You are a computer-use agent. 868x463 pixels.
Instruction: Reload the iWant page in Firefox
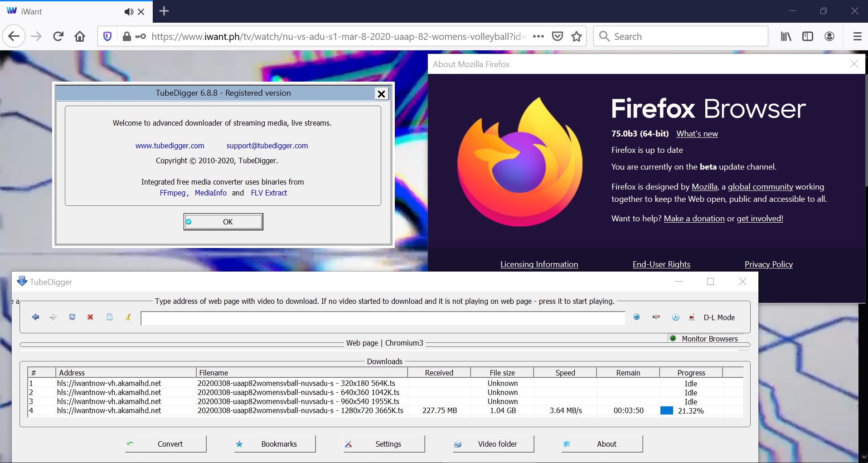click(x=58, y=36)
